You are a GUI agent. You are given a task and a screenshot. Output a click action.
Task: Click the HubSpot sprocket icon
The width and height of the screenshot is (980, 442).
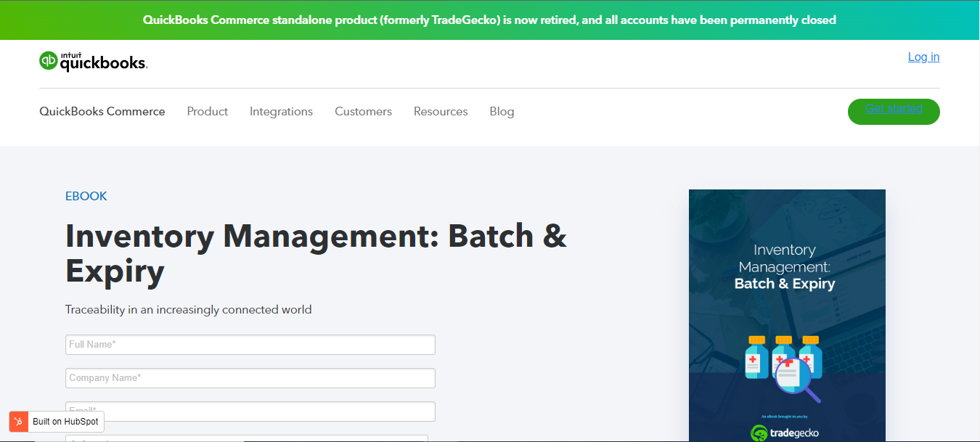pyautogui.click(x=19, y=422)
